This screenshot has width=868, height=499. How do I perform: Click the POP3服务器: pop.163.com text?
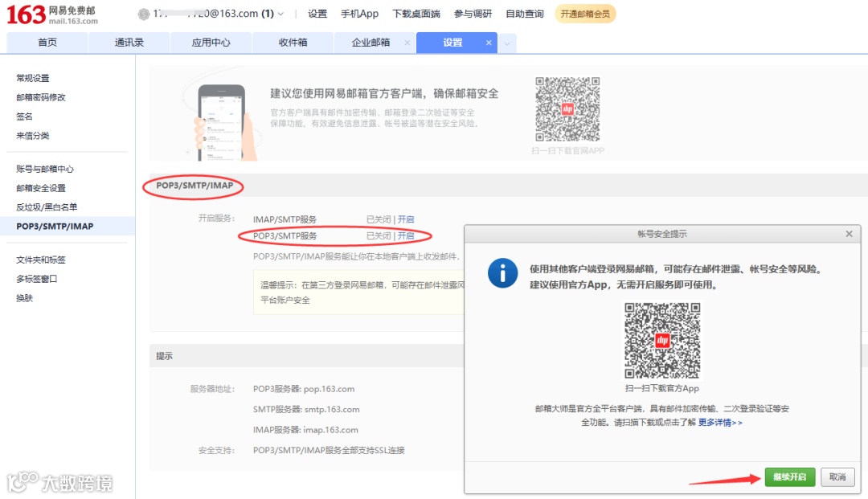tap(304, 389)
